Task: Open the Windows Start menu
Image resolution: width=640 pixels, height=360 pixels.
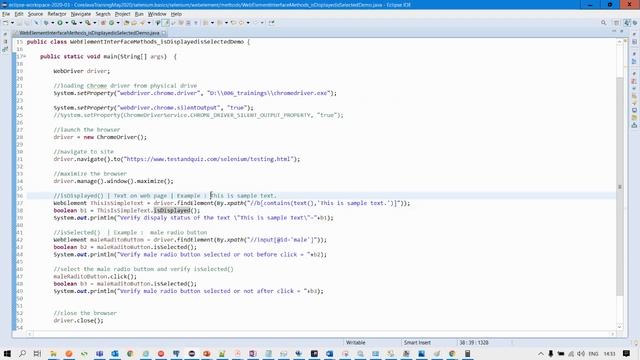Action: point(7,353)
